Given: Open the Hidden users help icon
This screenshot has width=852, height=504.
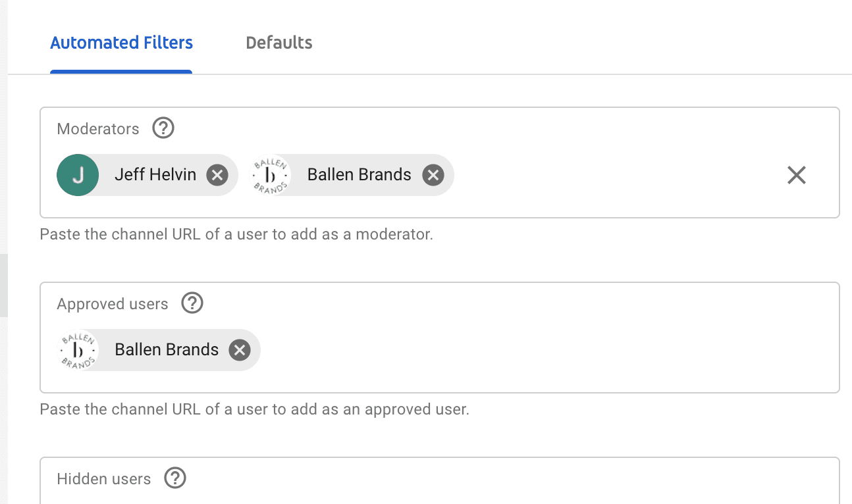Looking at the screenshot, I should click(x=175, y=478).
